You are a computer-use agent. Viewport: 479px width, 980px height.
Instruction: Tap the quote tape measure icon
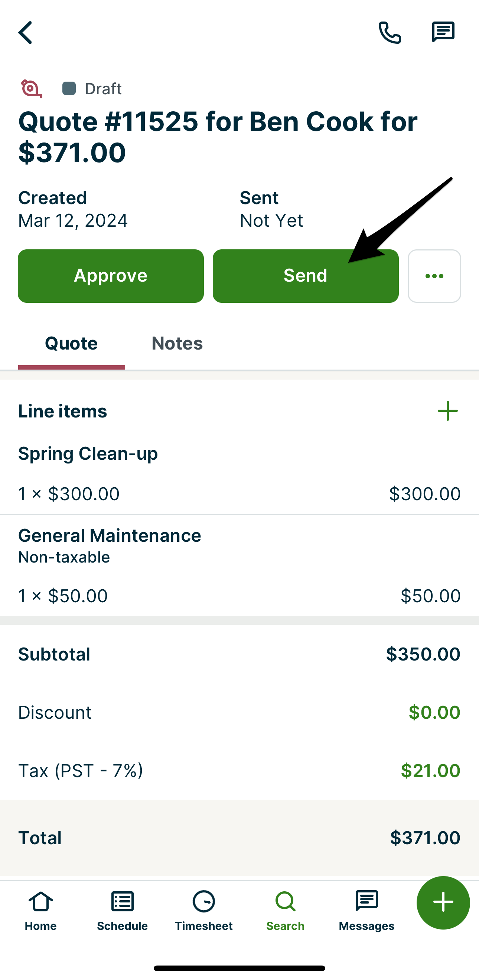pos(31,89)
